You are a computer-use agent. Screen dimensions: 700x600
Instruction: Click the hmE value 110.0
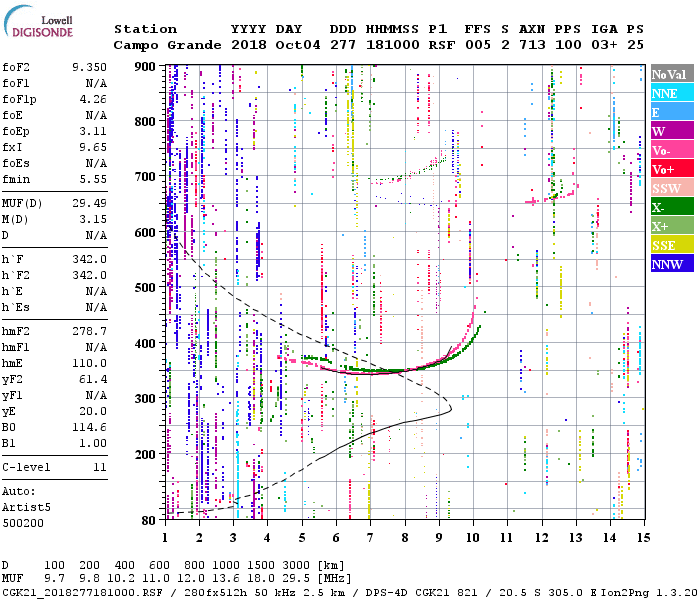[x=89, y=363]
